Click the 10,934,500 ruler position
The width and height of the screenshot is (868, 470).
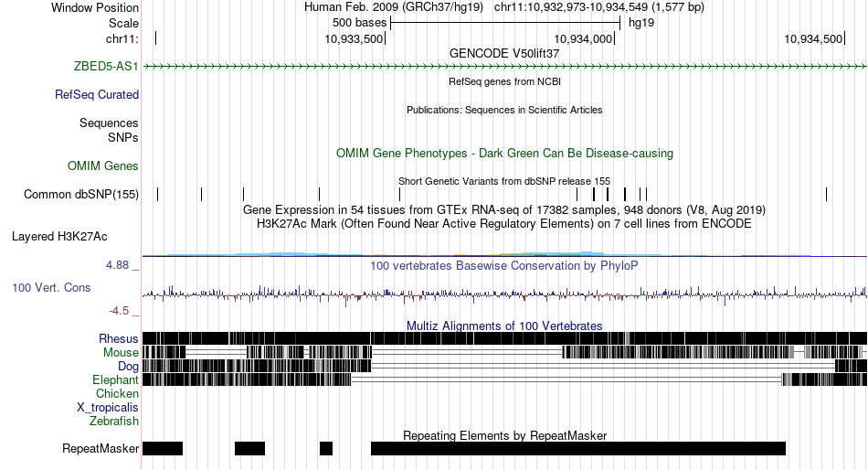[814, 38]
